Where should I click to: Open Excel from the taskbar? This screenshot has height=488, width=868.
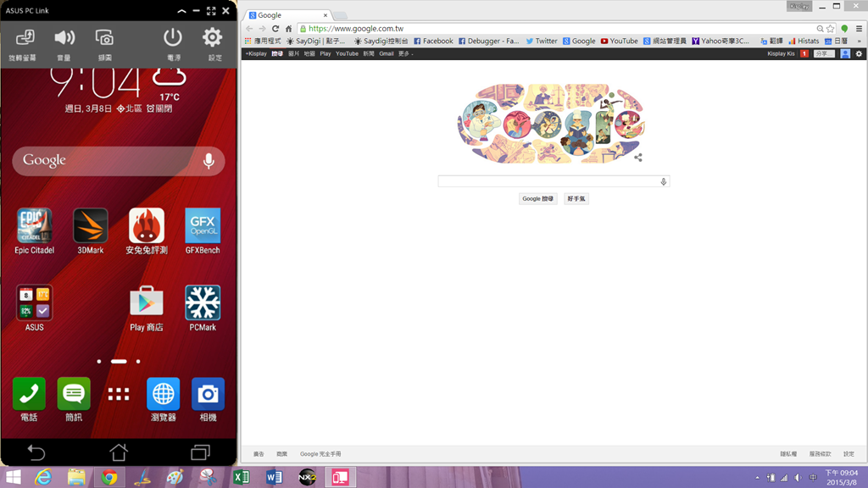pos(242,477)
